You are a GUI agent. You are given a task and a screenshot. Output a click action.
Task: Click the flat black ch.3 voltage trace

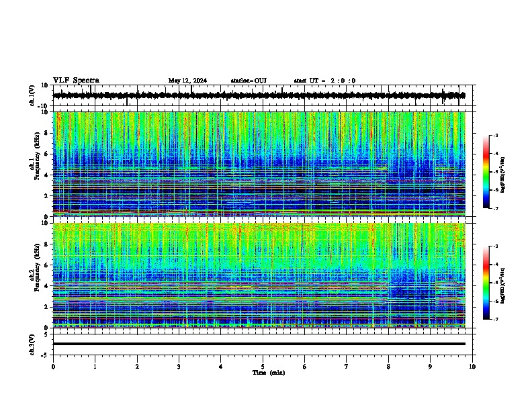pyautogui.click(x=259, y=344)
